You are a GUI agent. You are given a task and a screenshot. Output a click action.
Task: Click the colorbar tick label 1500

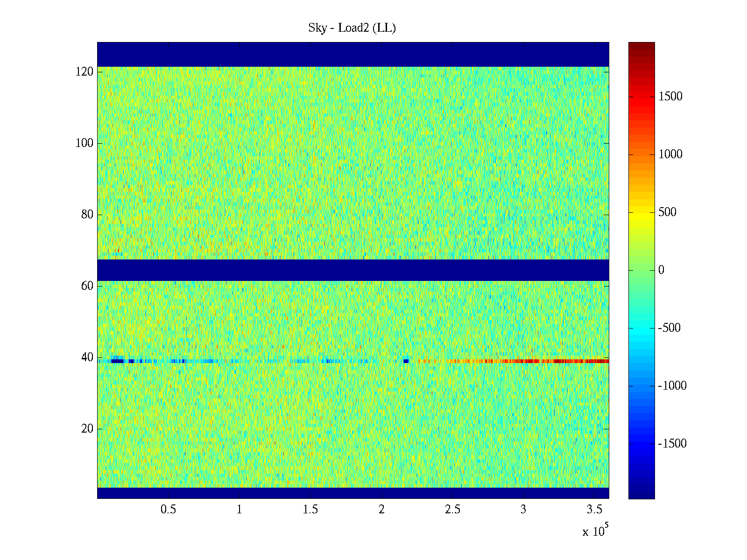click(670, 97)
